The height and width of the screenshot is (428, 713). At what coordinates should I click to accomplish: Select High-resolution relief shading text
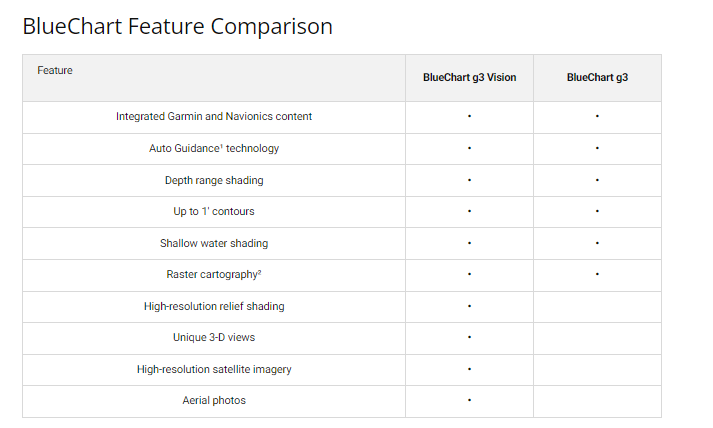(214, 306)
